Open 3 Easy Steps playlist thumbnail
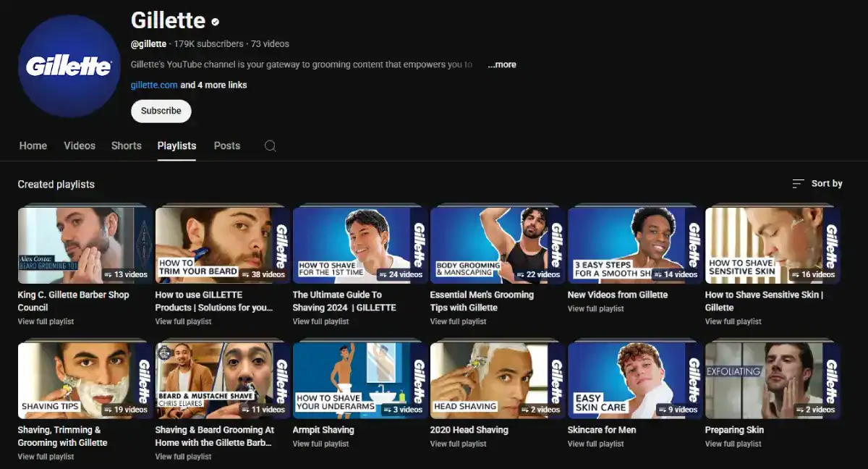 click(x=635, y=245)
